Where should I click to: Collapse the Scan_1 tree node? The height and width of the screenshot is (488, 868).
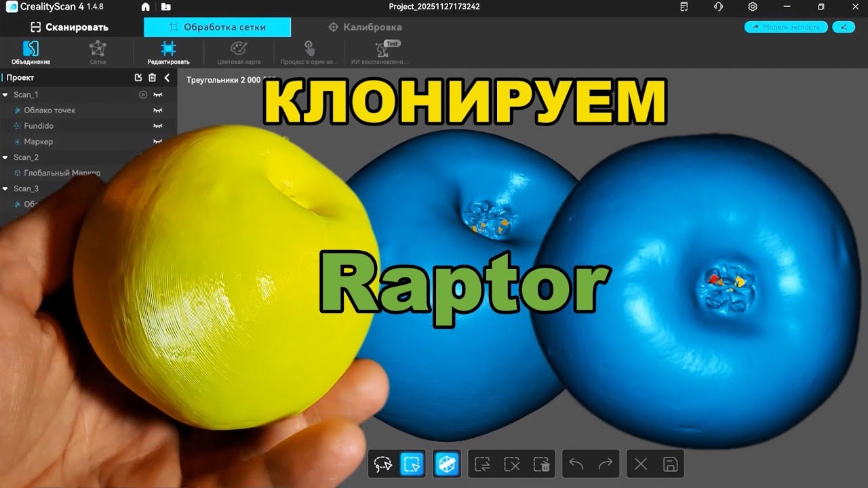tap(5, 95)
